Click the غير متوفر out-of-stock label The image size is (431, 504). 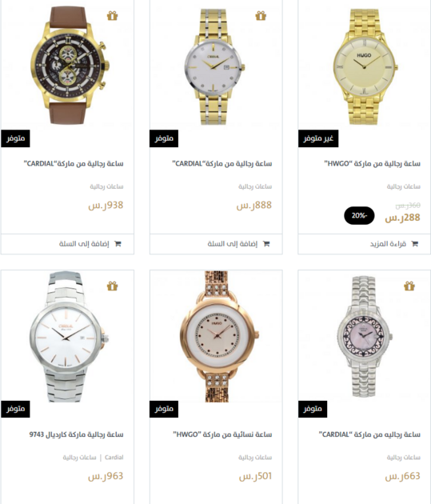[x=318, y=138]
